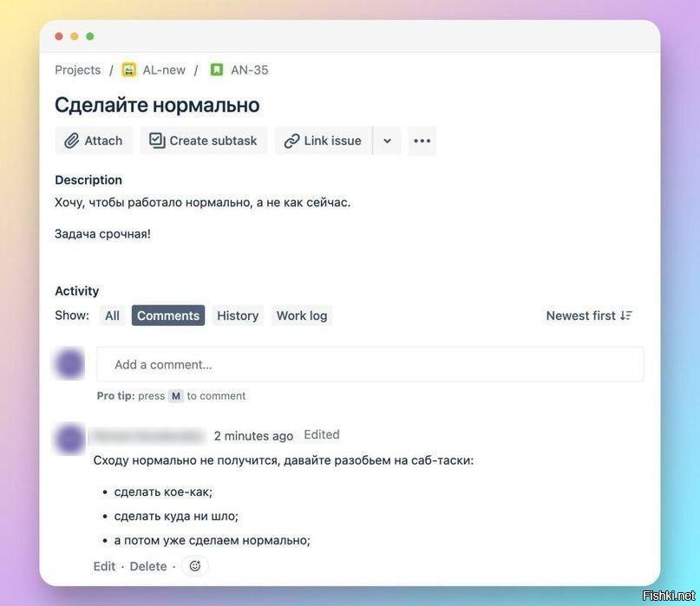Click the AN-35 issue type icon

pos(217,69)
